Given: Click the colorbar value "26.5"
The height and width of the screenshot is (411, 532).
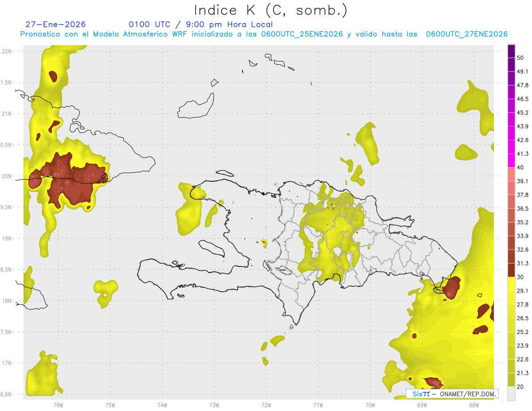Looking at the screenshot, I should point(522,318).
